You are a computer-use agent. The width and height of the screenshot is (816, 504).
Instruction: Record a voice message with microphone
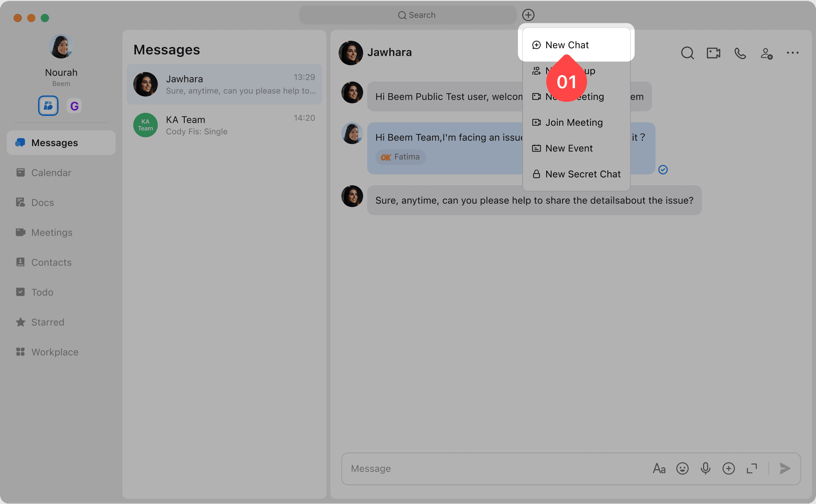coord(705,469)
